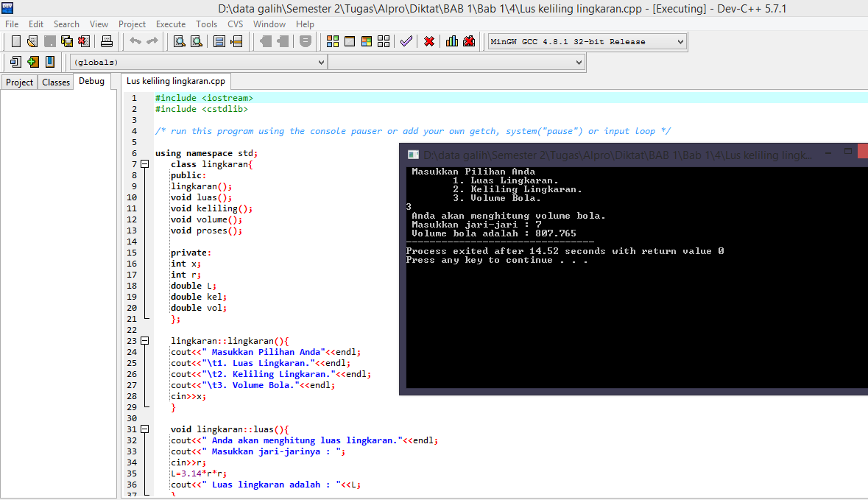The height and width of the screenshot is (500, 868).
Task: Close the console output window
Action: 863,151
